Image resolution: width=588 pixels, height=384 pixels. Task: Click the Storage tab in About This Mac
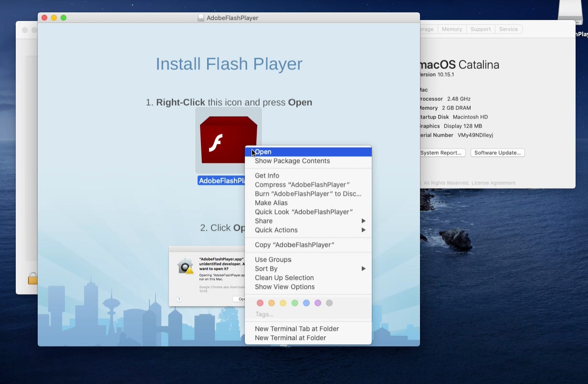pyautogui.click(x=429, y=29)
